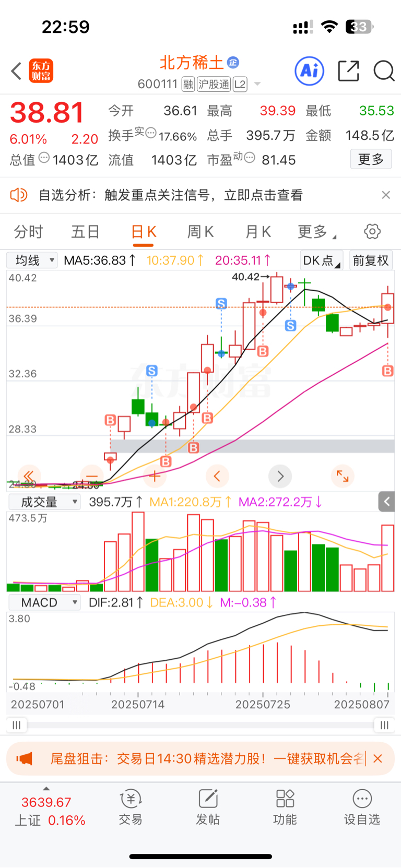Tap the 上证 index ticker 3639.67
The height and width of the screenshot is (868, 401).
[x=46, y=802]
